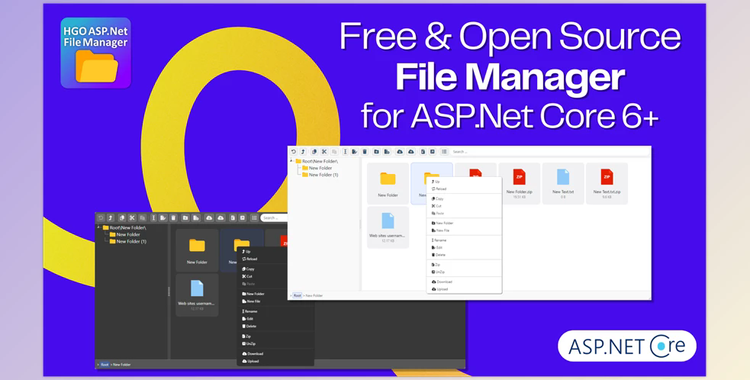Viewport: 750px width, 380px height.
Task: Click the HGO ASP.Net File Manager logo
Action: click(x=96, y=53)
